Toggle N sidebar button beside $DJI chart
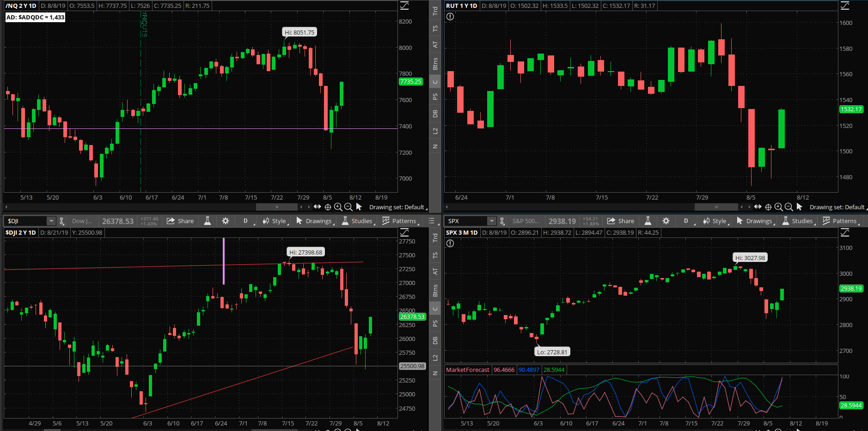The height and width of the screenshot is (431, 868). (x=435, y=373)
